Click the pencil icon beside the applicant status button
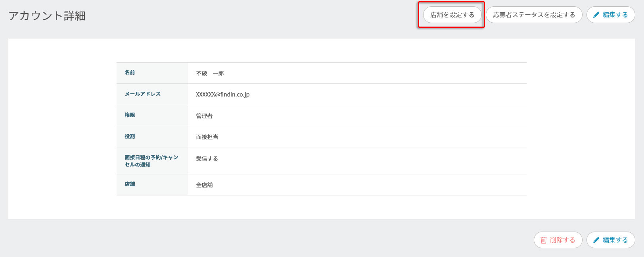This screenshot has width=644, height=257. pos(596,15)
